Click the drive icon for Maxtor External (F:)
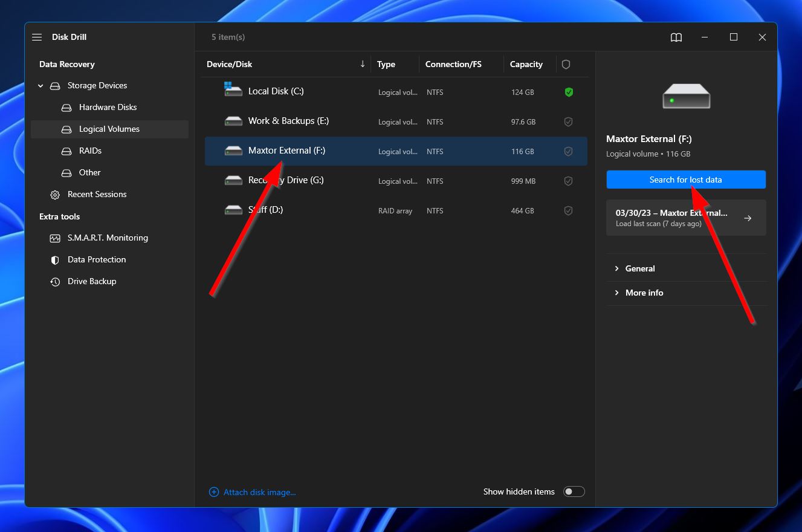 tap(233, 151)
